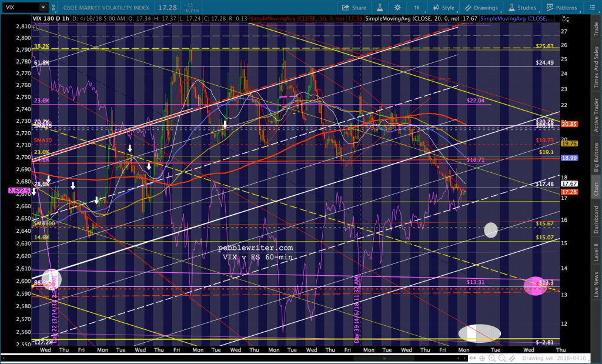Viewport: 602px width, 364px height.
Task: Click the red SimpleMovingAvg 10 legend label
Action: pyautogui.click(x=297, y=18)
